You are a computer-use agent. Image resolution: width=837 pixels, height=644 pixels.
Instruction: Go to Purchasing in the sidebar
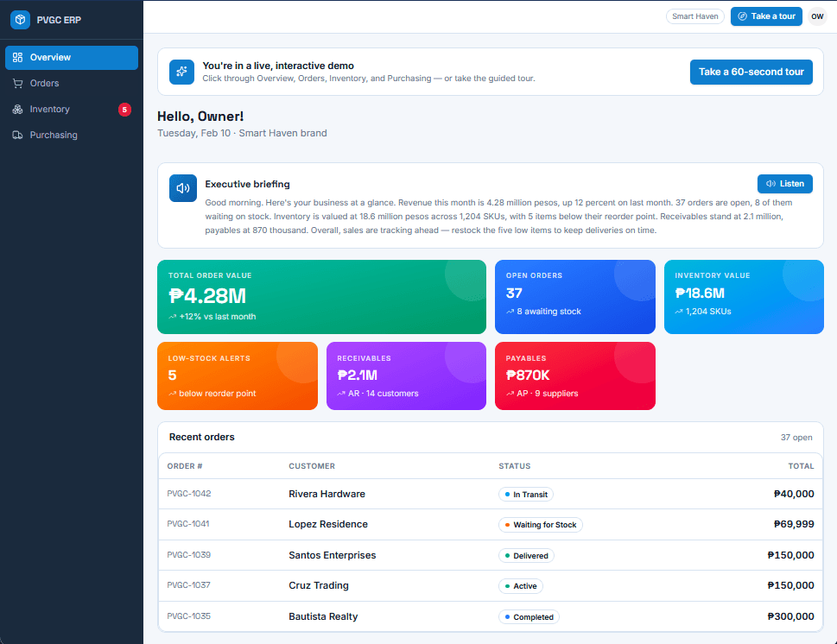click(x=72, y=135)
